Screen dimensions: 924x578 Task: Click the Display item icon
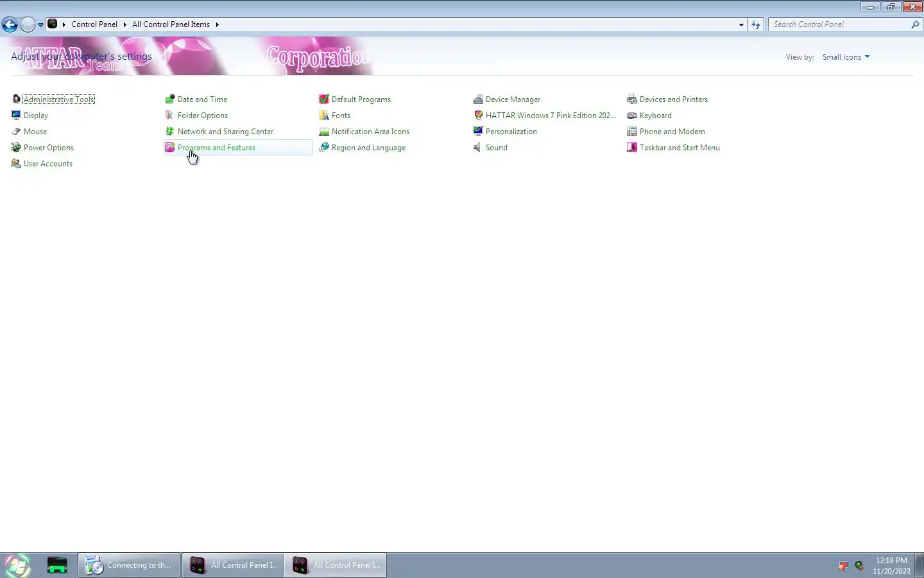[16, 115]
